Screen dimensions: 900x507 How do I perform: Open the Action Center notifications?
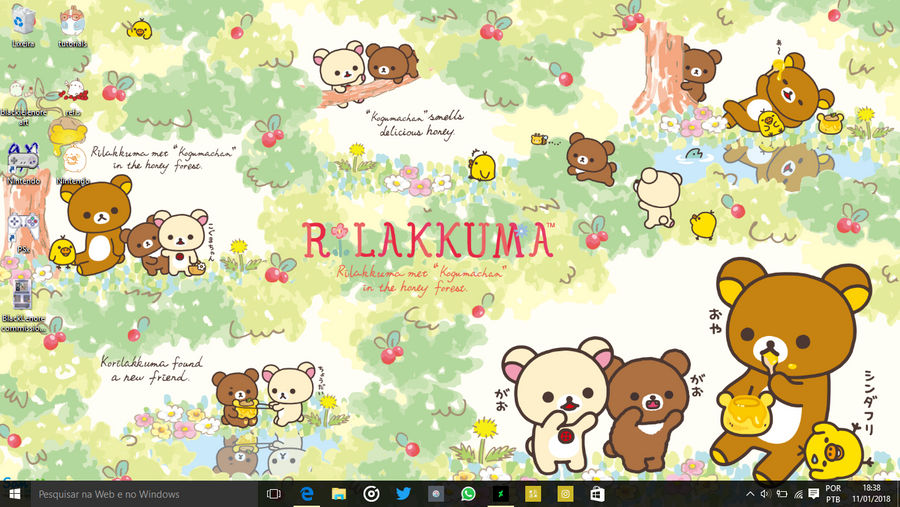click(x=813, y=494)
